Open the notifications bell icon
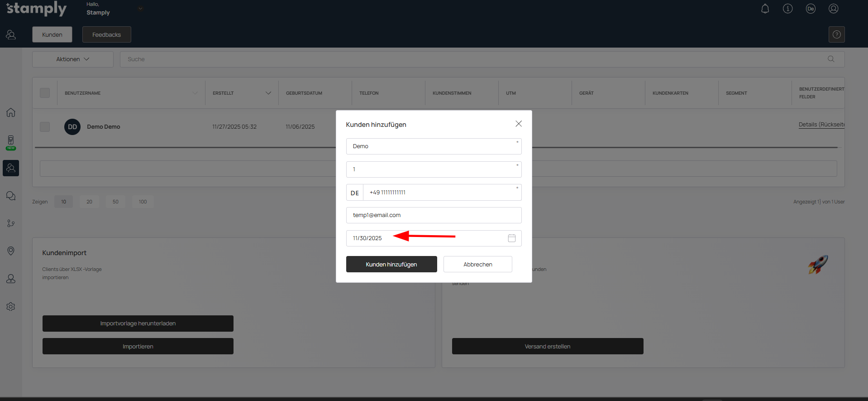The width and height of the screenshot is (868, 401). 765,9
